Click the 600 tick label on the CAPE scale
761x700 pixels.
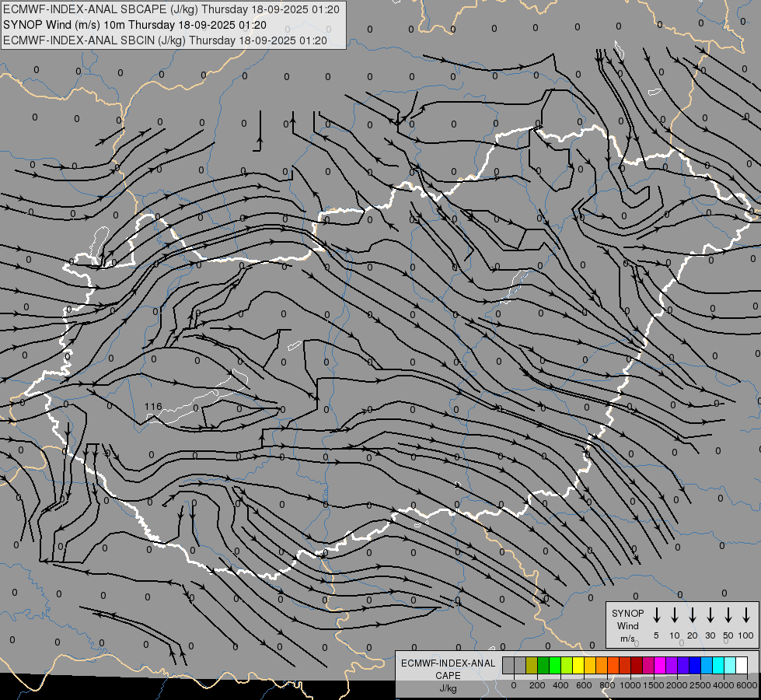(584, 685)
